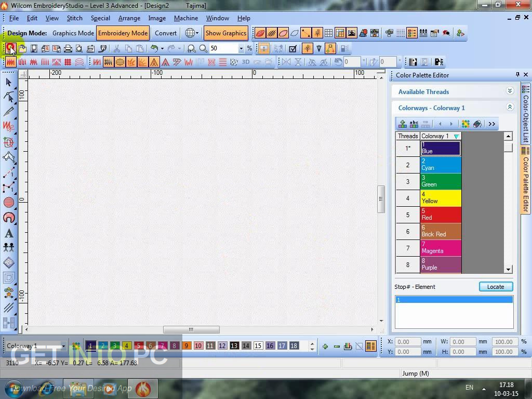Pick color 9 in the bottom palette

[x=187, y=345]
